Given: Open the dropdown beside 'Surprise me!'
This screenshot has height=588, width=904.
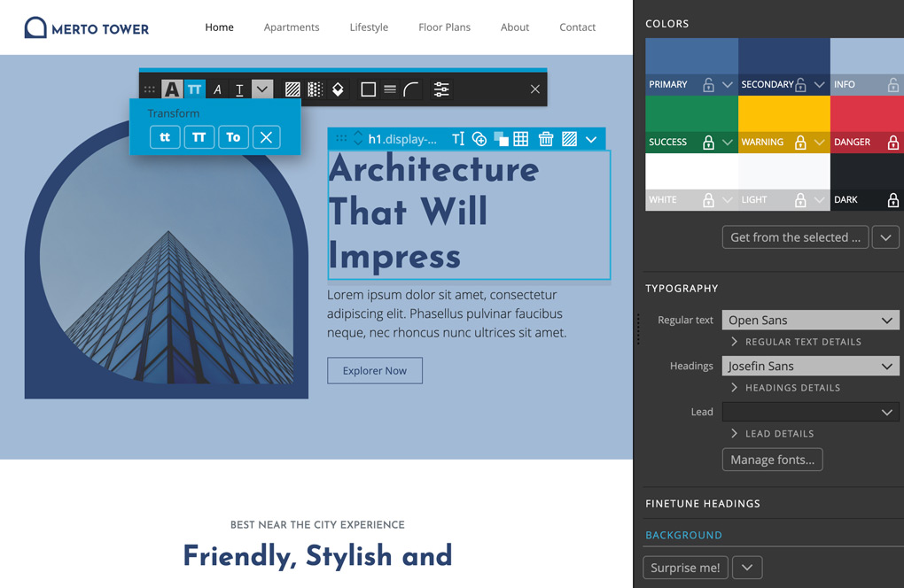Looking at the screenshot, I should (747, 568).
